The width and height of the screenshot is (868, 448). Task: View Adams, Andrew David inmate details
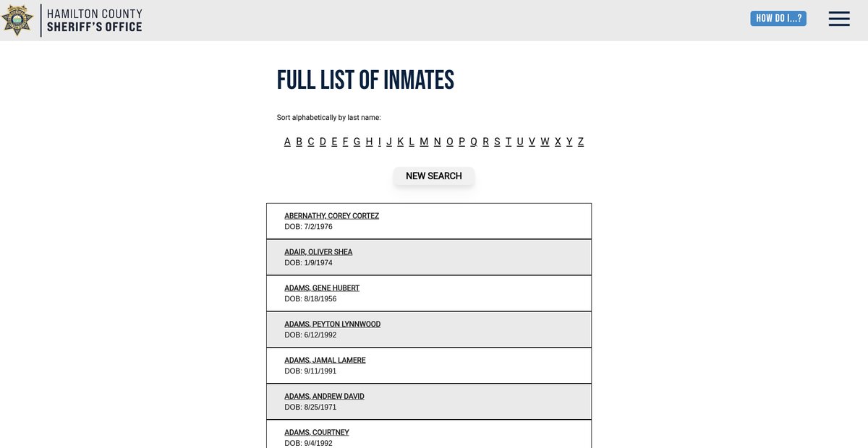coord(324,397)
